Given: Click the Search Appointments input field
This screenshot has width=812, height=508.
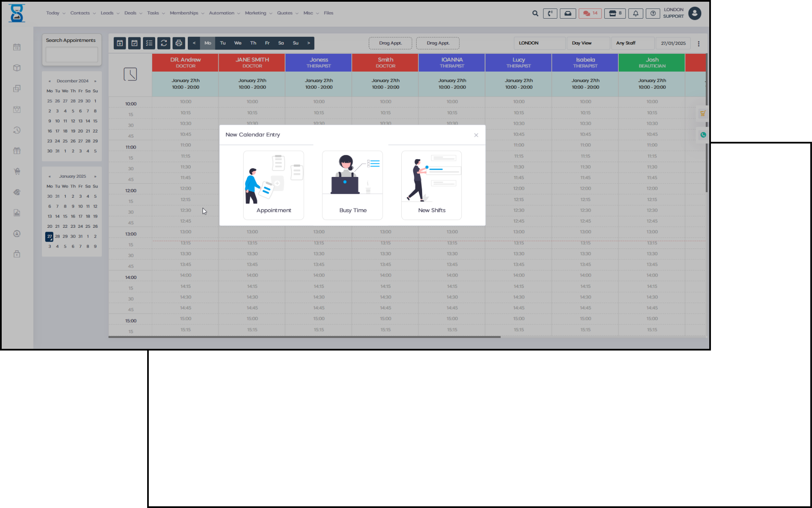Looking at the screenshot, I should coord(72,55).
